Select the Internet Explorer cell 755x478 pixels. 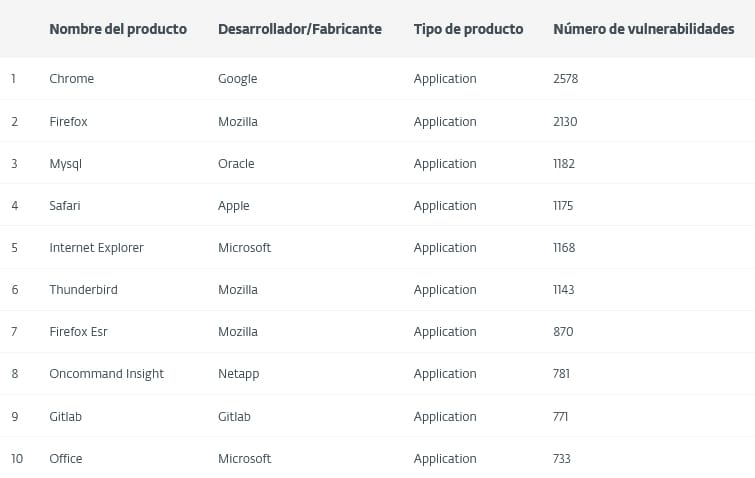click(97, 248)
